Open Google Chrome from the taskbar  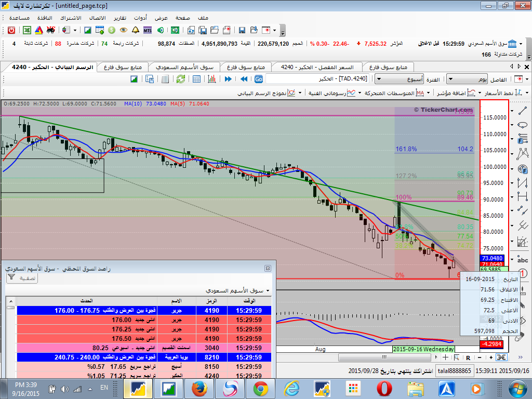coord(261,389)
